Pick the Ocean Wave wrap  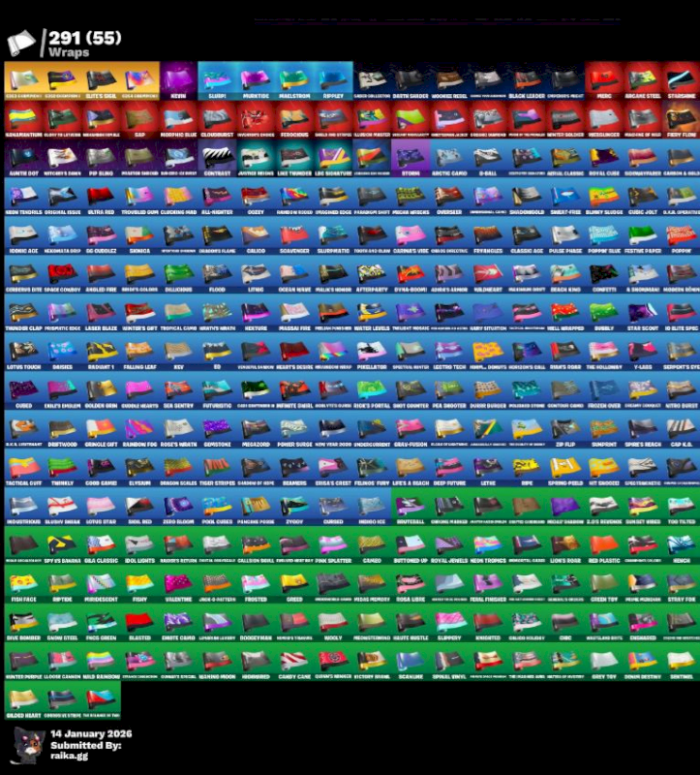[x=294, y=274]
